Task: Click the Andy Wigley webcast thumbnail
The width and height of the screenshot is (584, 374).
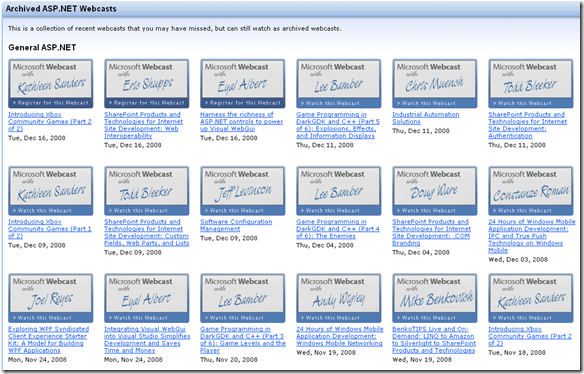Action: coord(339,298)
